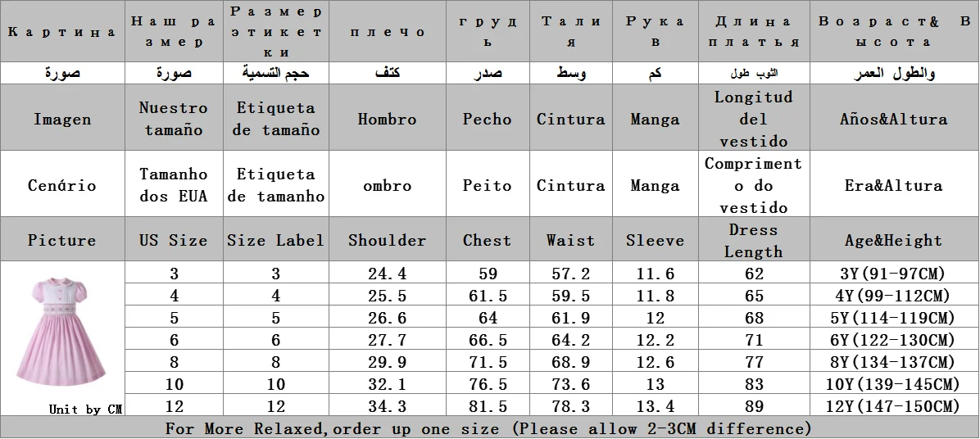This screenshot has width=980, height=439.
Task: Select the 'Unit by CM' label
Action: [86, 410]
